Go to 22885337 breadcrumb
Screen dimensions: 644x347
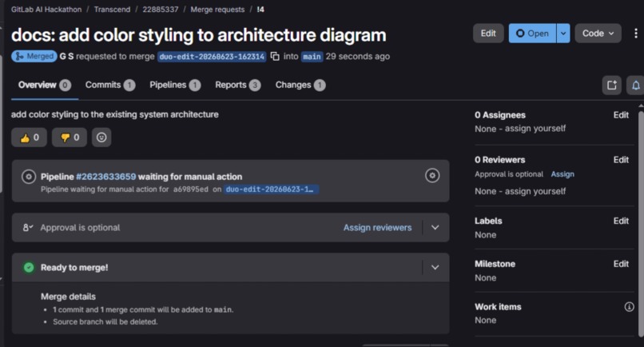[x=161, y=10]
